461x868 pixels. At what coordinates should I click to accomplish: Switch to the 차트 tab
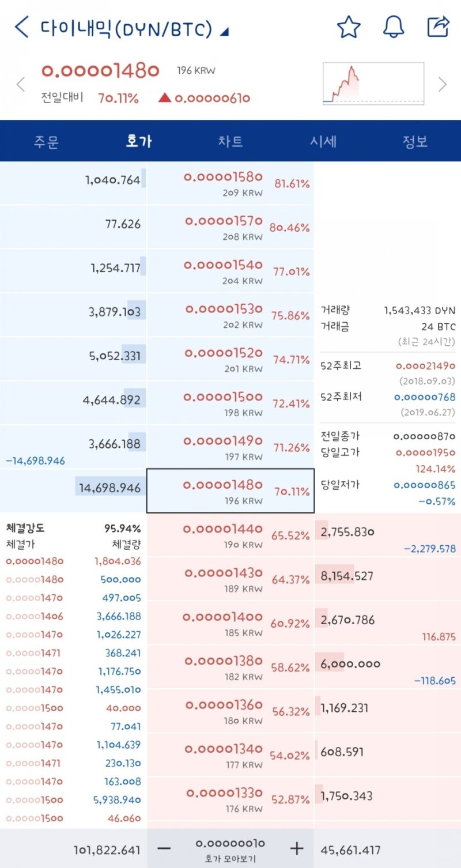pos(231,141)
